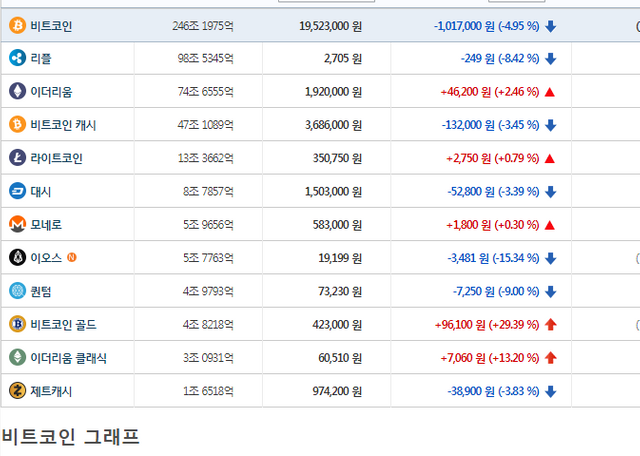Click the Ethereum Classic (이더리움 클래식) icon
640x456 pixels.
pyautogui.click(x=17, y=358)
